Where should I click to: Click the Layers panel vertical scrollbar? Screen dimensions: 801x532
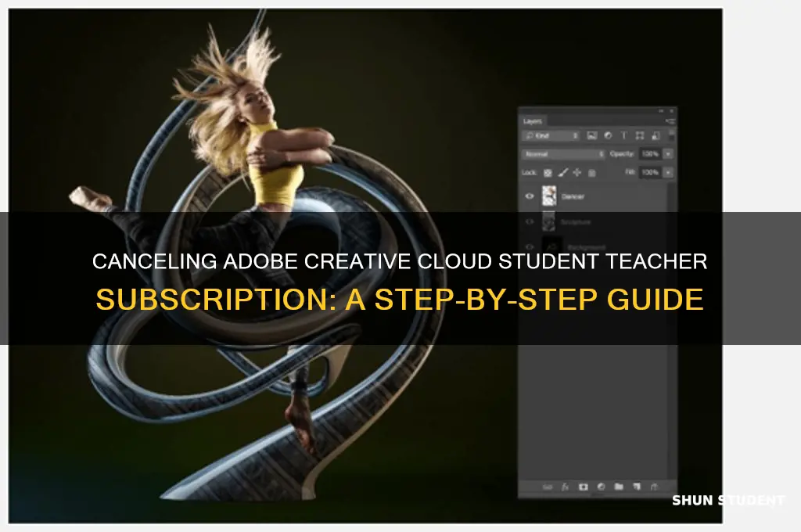[671, 329]
